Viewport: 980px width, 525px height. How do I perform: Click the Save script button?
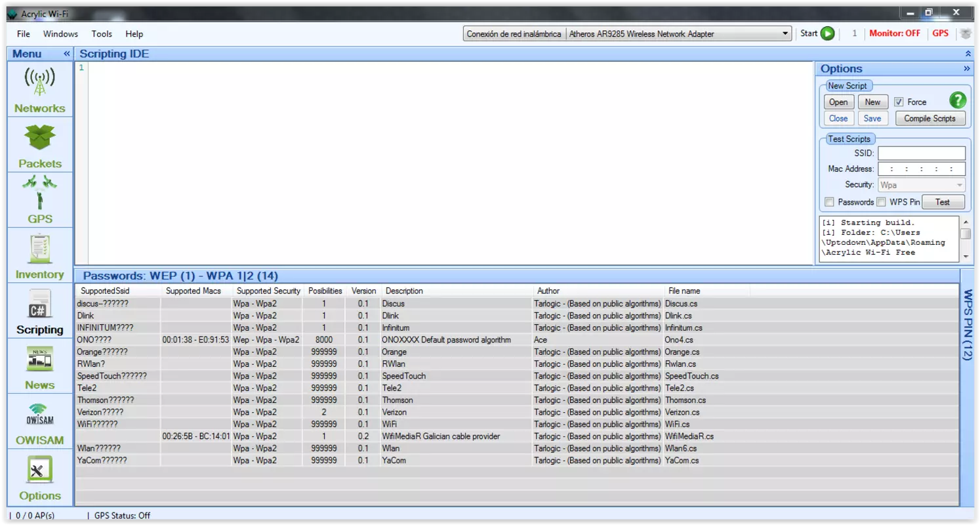(x=872, y=118)
